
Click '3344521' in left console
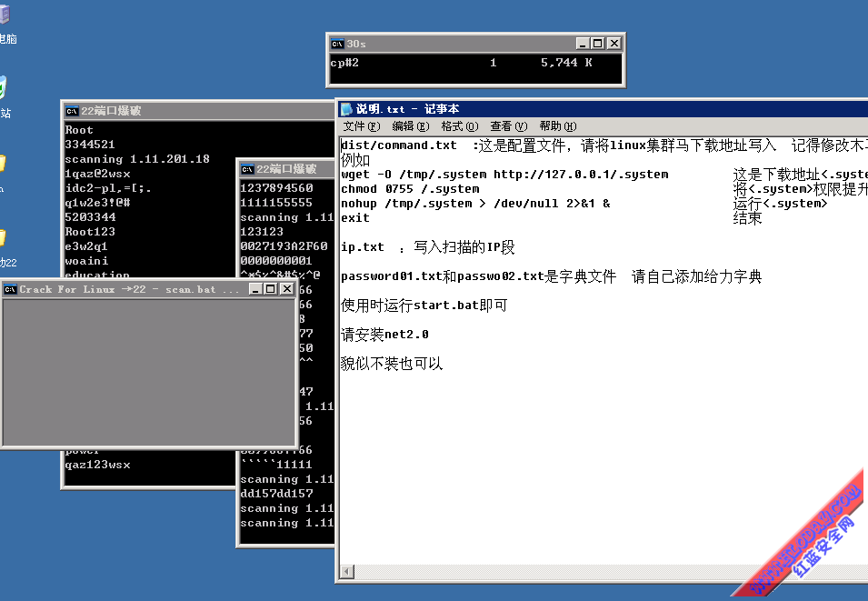click(x=90, y=144)
